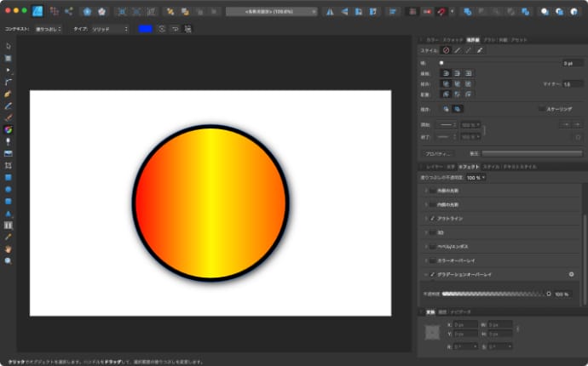588x366 pixels.
Task: Uncheck the グラデーションオーバーレイ effect
Action: [x=433, y=275]
